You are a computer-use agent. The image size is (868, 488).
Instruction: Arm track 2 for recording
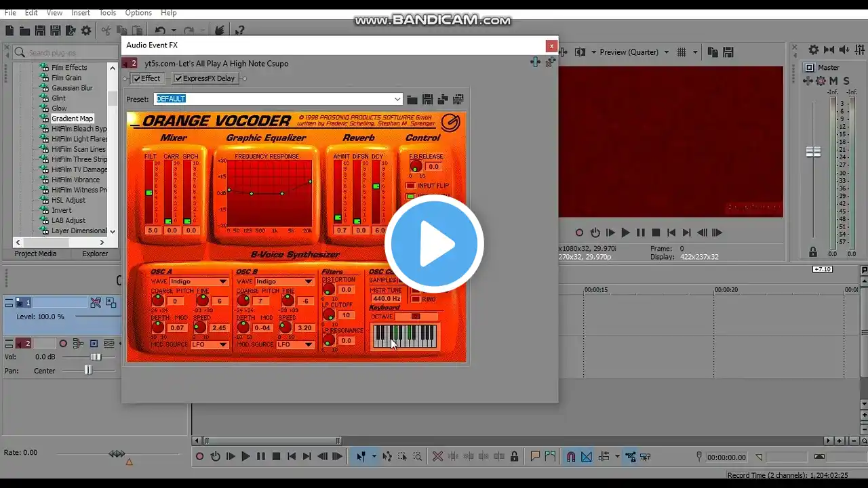[63, 344]
